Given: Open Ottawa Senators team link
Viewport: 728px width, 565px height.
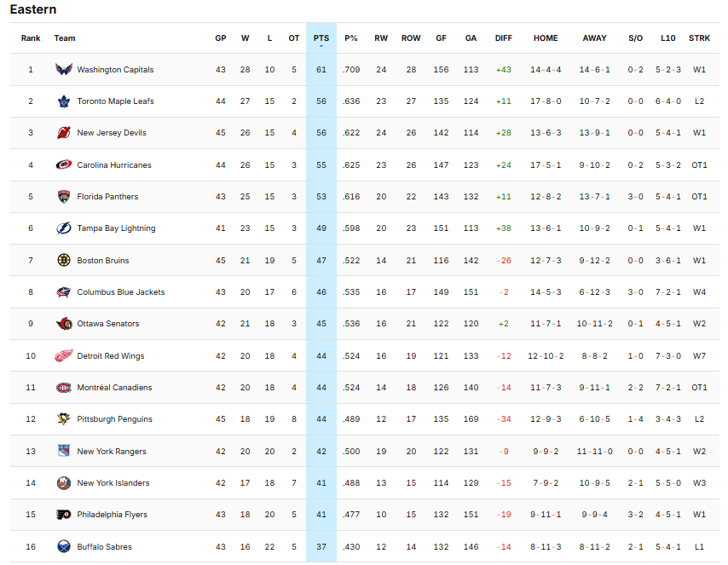Looking at the screenshot, I should click(108, 324).
